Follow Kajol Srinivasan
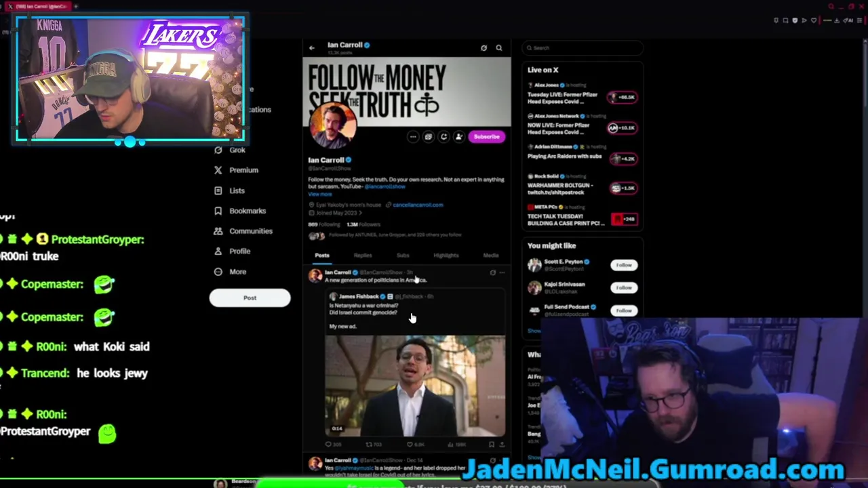This screenshot has height=488, width=868. pos(624,287)
